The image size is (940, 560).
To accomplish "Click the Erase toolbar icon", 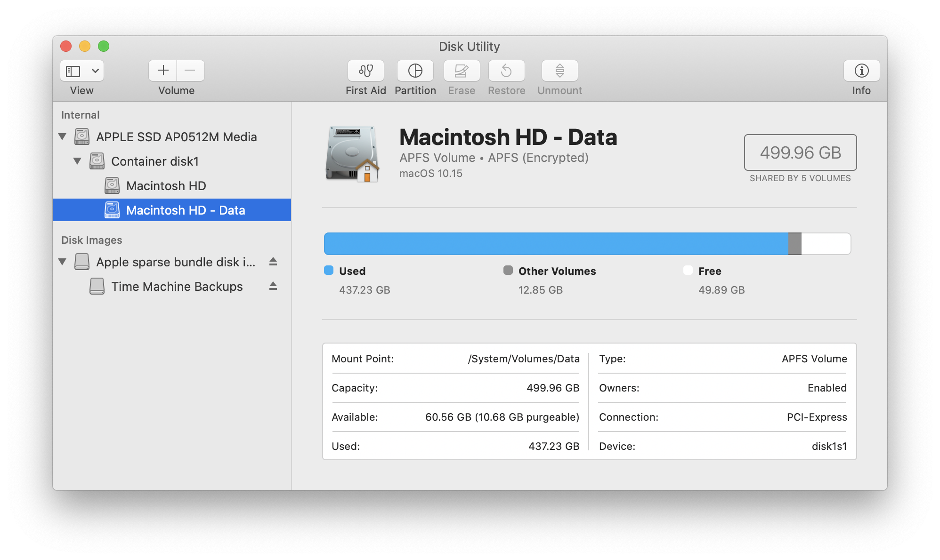I will coord(462,71).
